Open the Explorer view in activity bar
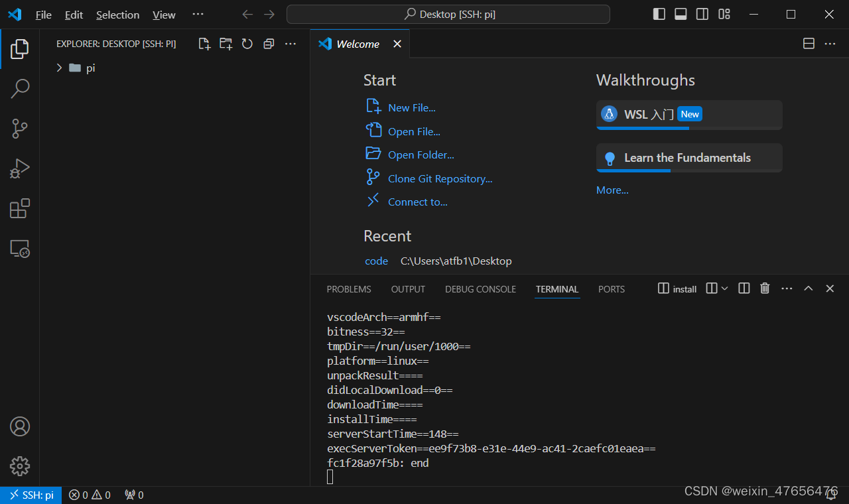Viewport: 849px width, 504px height. [20, 48]
